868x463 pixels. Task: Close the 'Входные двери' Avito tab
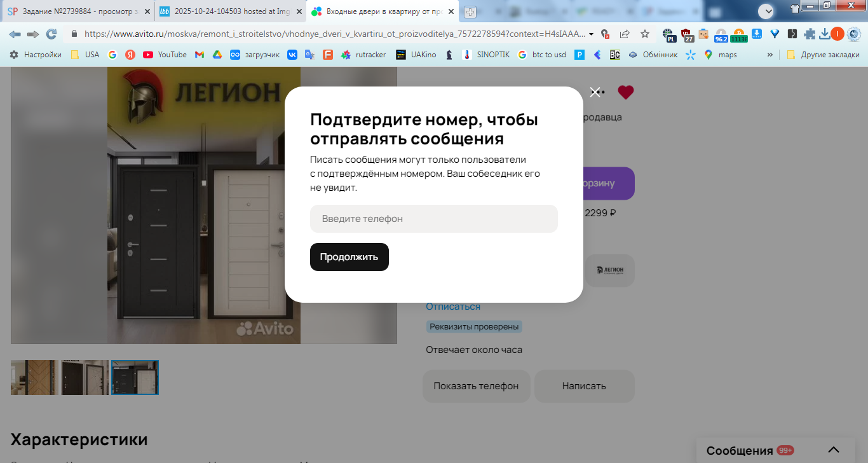451,11
